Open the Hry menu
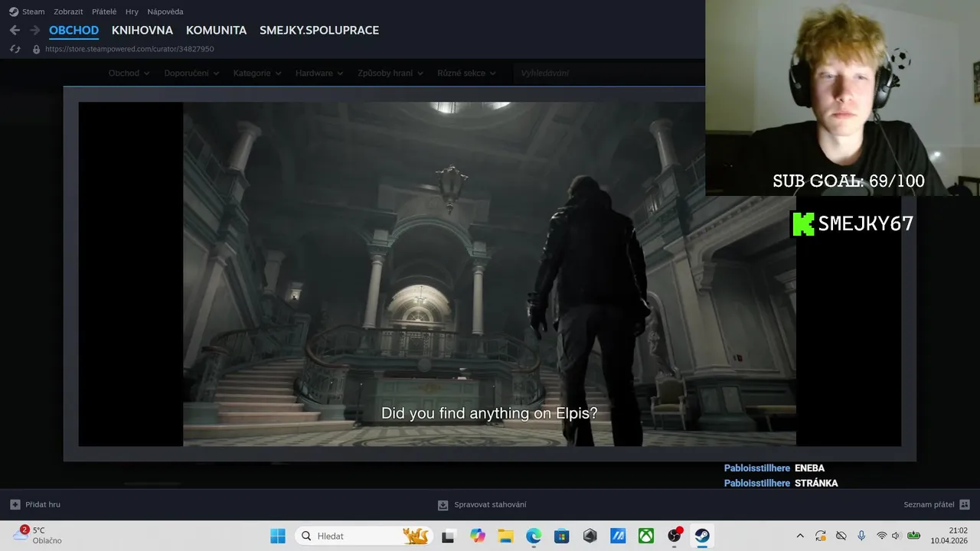Screen dimensions: 980x551 (x=132, y=11)
